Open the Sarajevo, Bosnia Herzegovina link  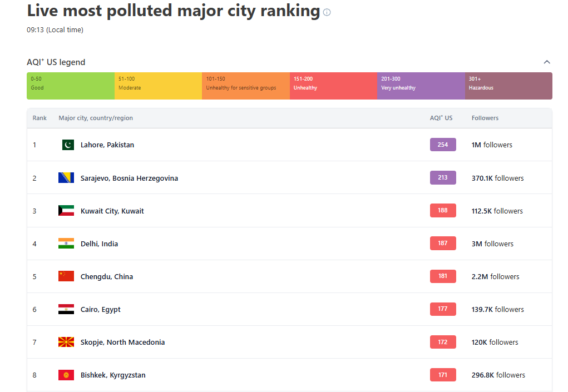(129, 178)
